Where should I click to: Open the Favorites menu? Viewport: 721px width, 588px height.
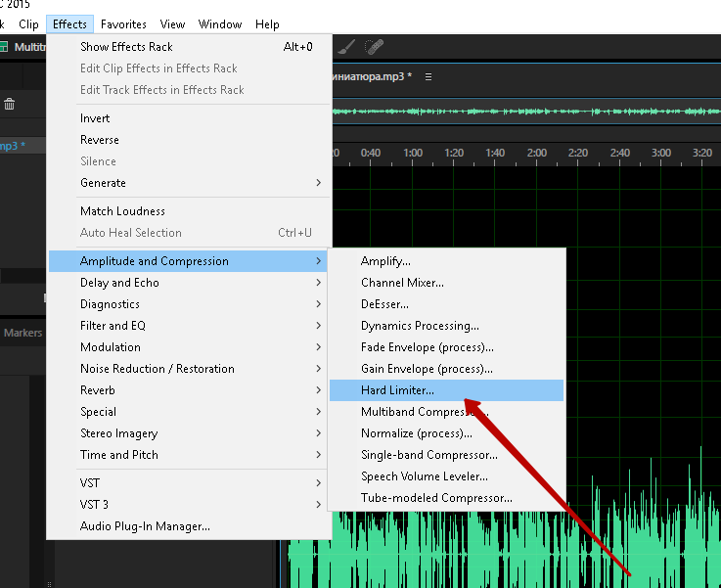pos(123,24)
